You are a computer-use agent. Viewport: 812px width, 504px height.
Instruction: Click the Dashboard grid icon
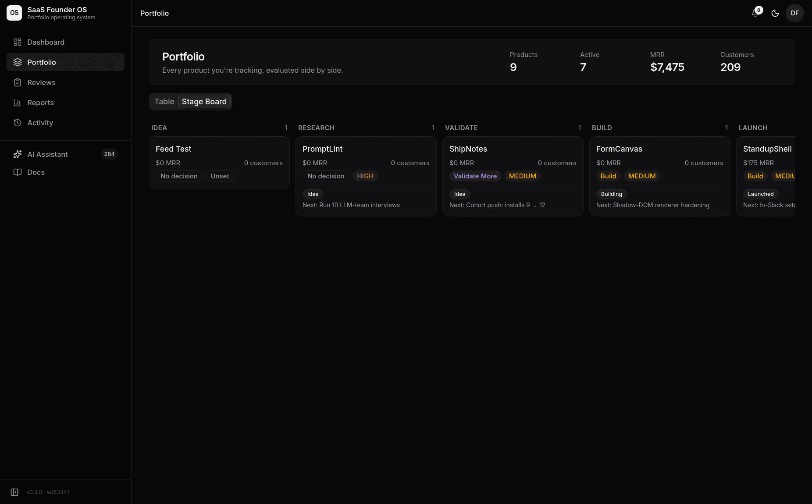(18, 42)
